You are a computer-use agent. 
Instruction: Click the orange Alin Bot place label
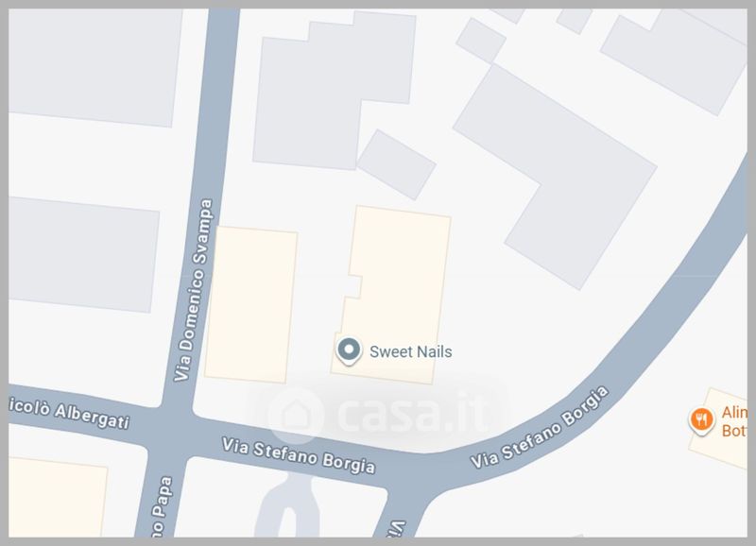pyautogui.click(x=734, y=421)
